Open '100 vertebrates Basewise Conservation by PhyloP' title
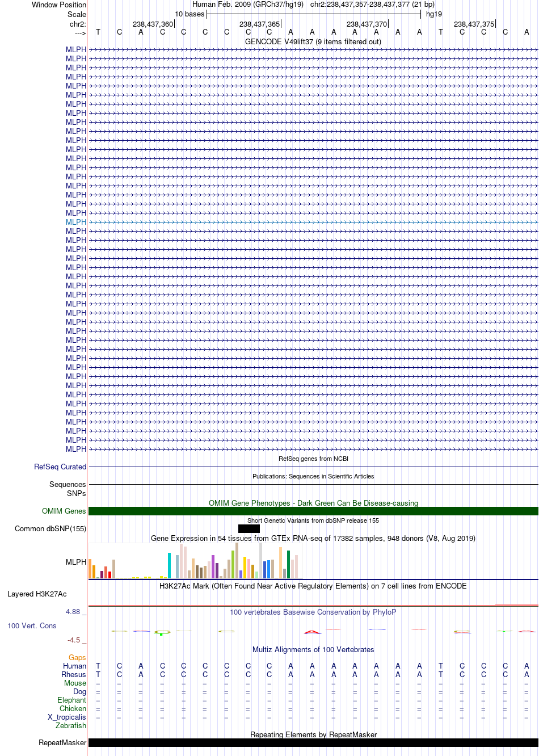The width and height of the screenshot is (539, 756). [313, 612]
